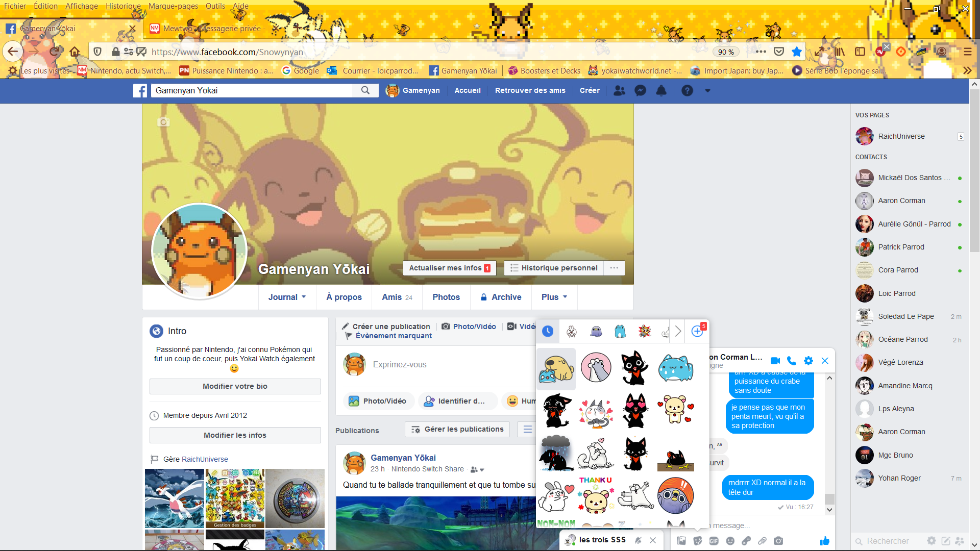Open the Firefox library icon
The width and height of the screenshot is (980, 551).
[840, 52]
